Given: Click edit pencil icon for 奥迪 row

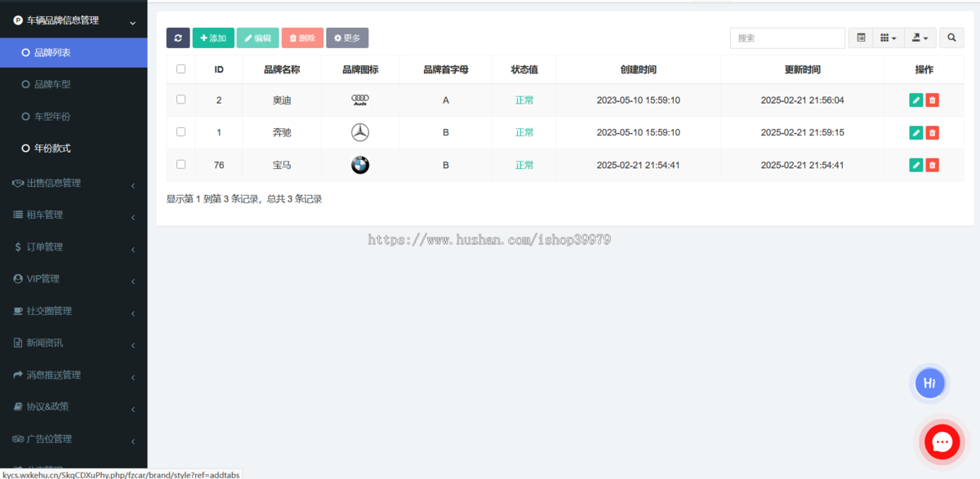Looking at the screenshot, I should pos(916,100).
